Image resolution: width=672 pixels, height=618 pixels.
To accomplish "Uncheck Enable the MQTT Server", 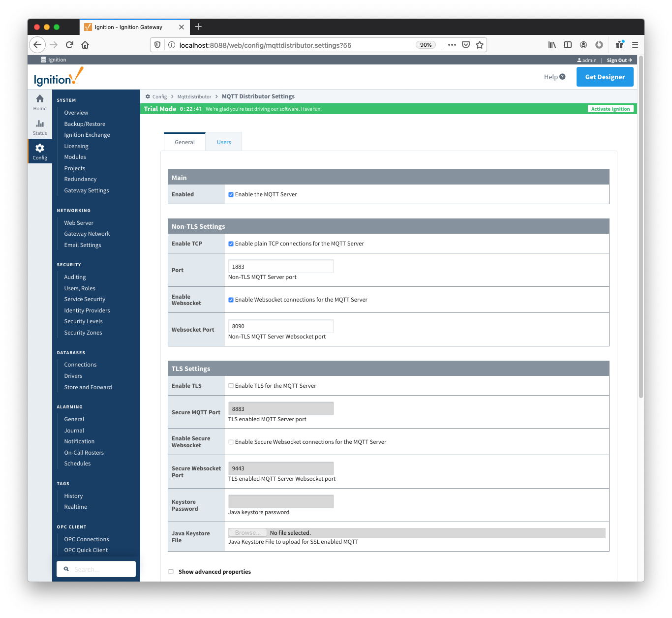I will [231, 194].
